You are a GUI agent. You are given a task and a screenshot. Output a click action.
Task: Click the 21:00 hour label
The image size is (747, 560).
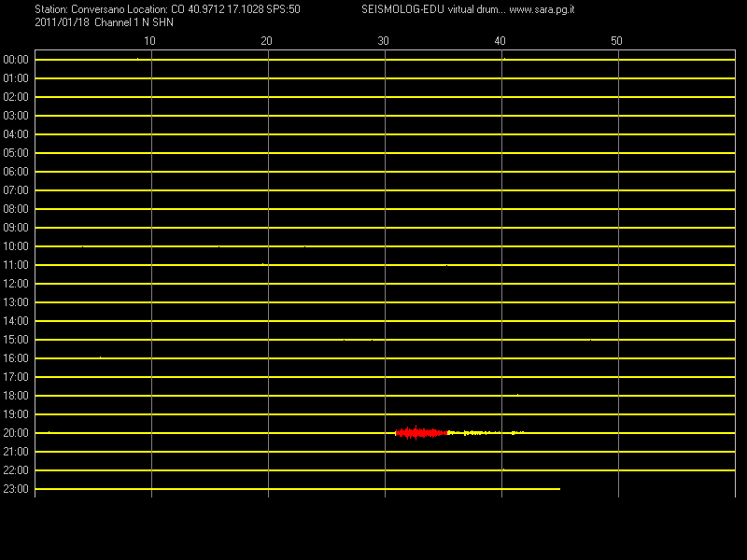click(x=16, y=452)
